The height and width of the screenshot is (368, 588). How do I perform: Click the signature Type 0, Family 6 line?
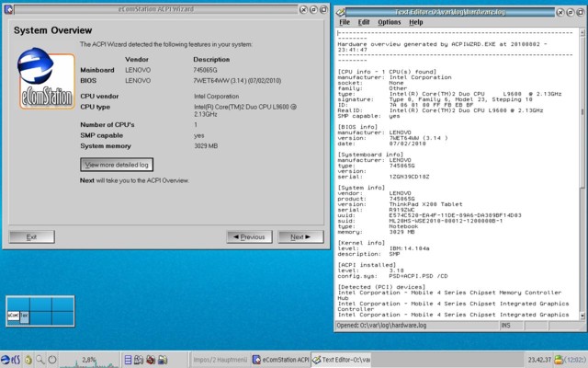click(x=435, y=99)
